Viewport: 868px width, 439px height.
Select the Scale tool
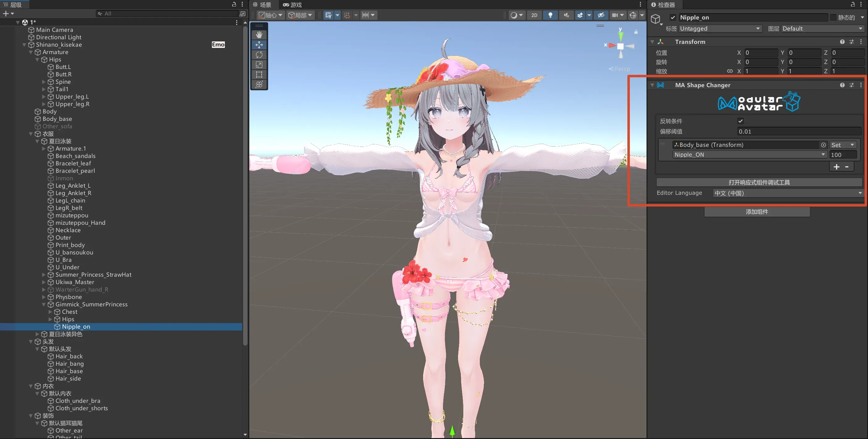[x=259, y=64]
